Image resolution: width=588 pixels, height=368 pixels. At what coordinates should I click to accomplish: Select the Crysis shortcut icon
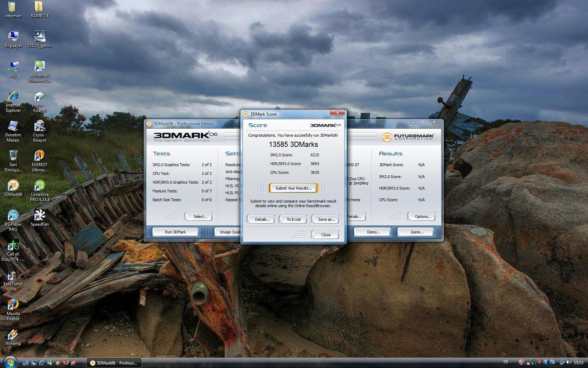[x=40, y=132]
